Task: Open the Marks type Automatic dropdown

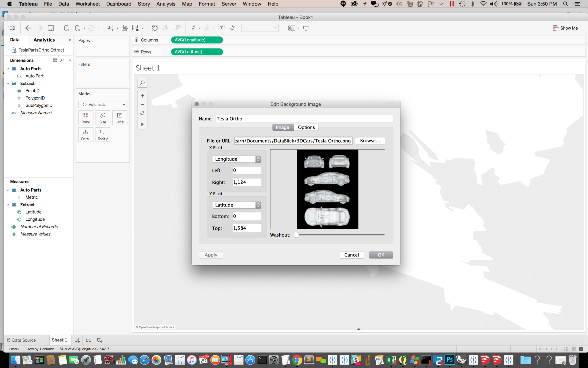Action: coord(103,104)
